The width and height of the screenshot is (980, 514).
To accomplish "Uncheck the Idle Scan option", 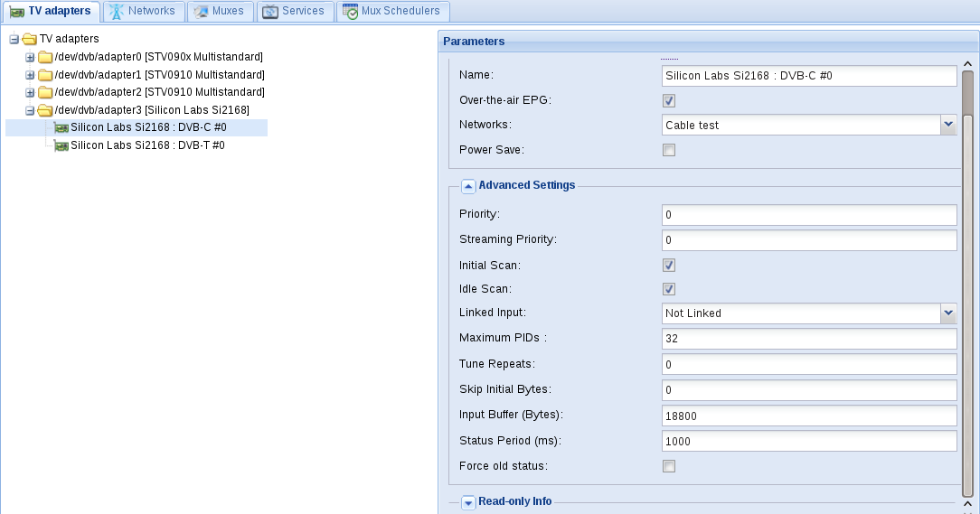I will pyautogui.click(x=669, y=289).
